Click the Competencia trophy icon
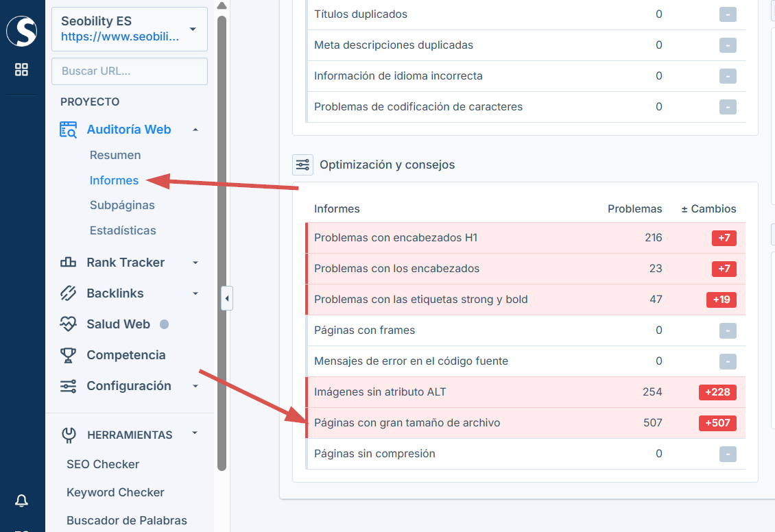 [x=68, y=354]
